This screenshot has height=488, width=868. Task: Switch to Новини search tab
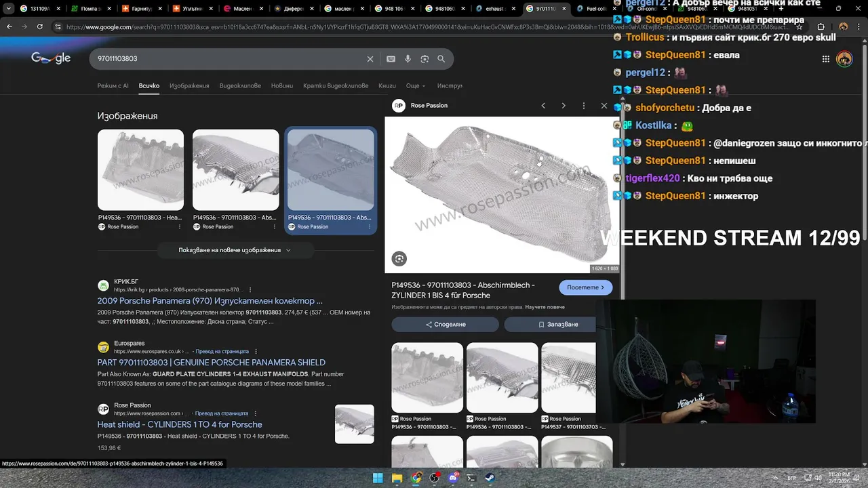282,86
